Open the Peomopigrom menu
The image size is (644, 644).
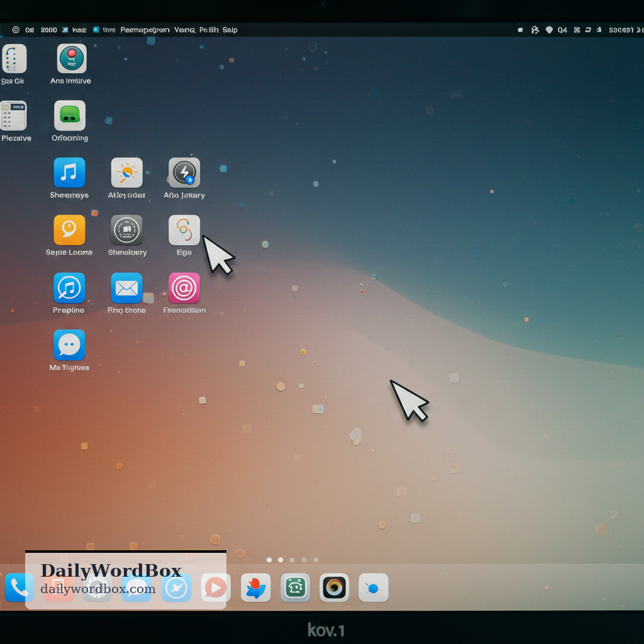pyautogui.click(x=145, y=30)
